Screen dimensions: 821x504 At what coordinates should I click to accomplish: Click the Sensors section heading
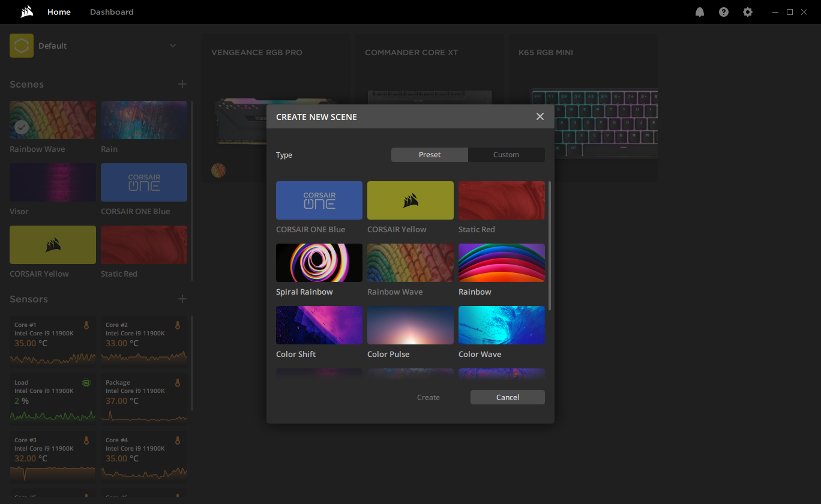(x=29, y=299)
